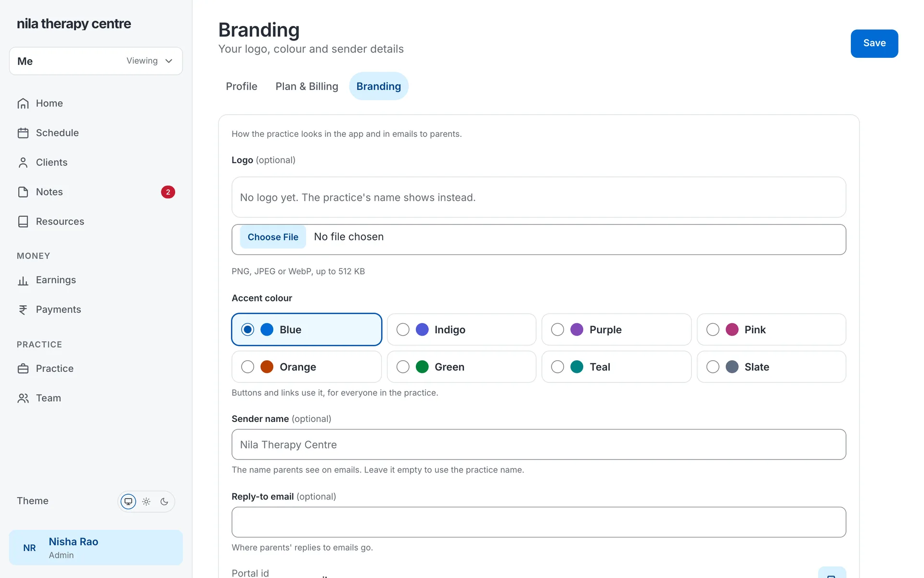Pick the Slate colour swatch
The height and width of the screenshot is (578, 924).
click(732, 367)
